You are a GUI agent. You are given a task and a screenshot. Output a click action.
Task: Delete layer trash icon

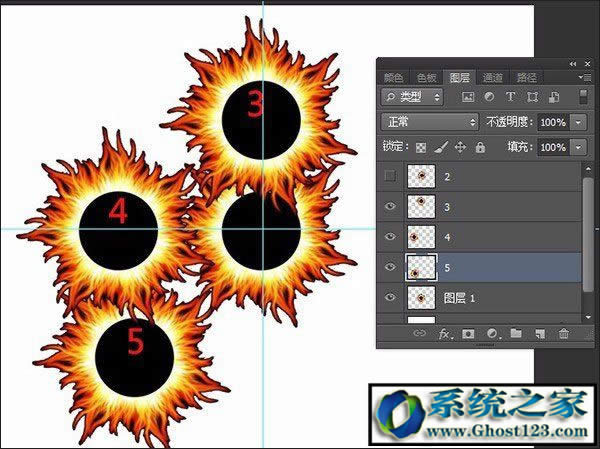564,333
